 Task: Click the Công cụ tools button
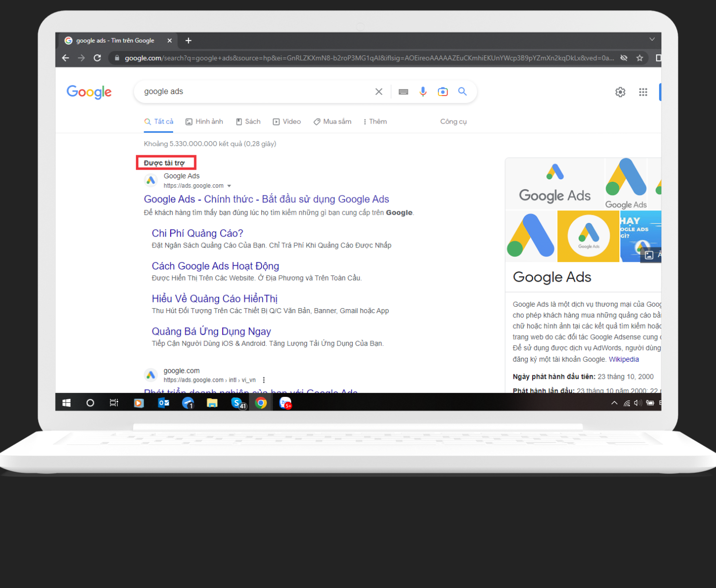coord(453,122)
